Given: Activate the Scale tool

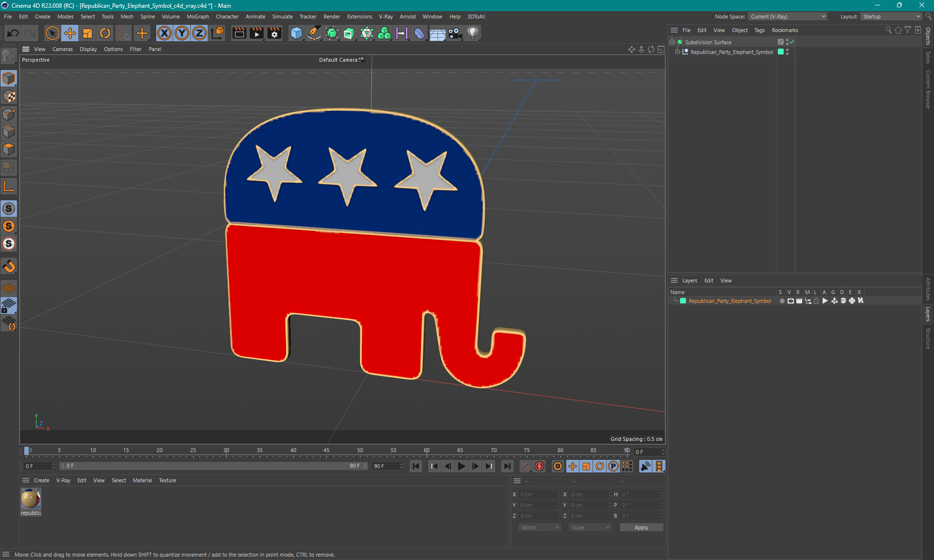Looking at the screenshot, I should (88, 33).
